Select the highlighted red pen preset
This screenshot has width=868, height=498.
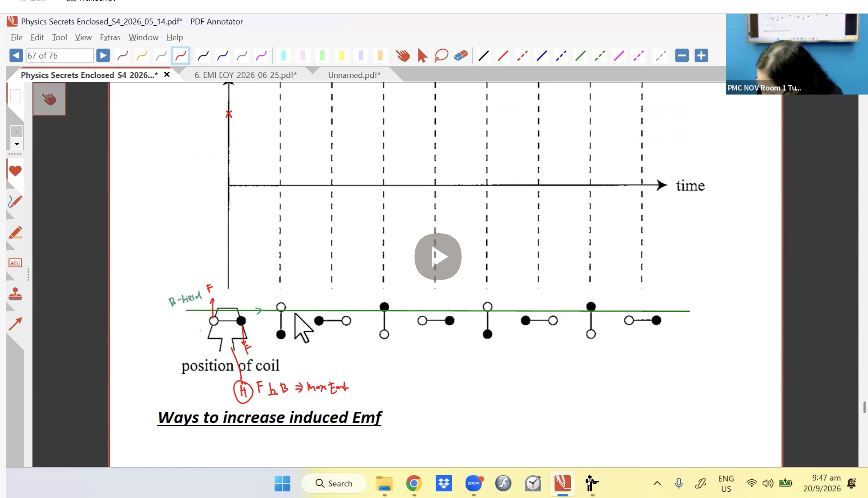(x=181, y=55)
